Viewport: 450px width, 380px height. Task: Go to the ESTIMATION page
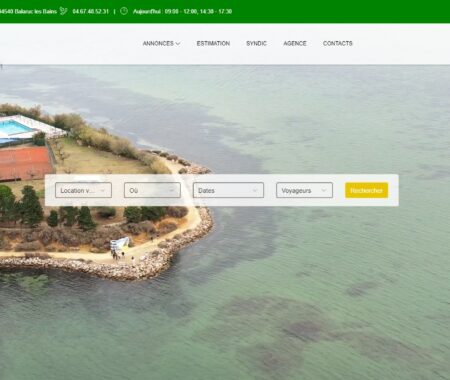coord(213,43)
